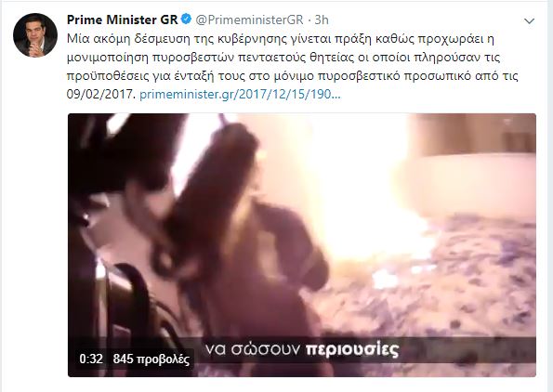The width and height of the screenshot is (553, 392).
Task: Click the word προϋποθέσεις in the tweet
Action: [x=107, y=76]
